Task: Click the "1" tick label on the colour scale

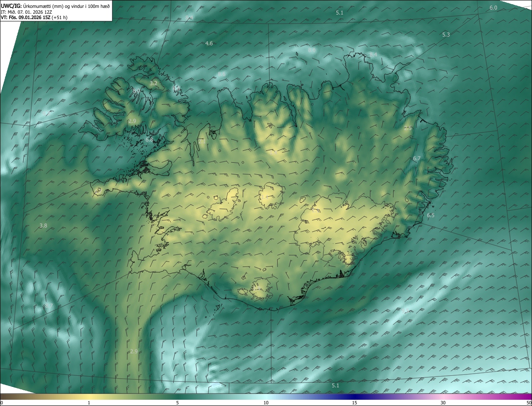Action: click(89, 403)
